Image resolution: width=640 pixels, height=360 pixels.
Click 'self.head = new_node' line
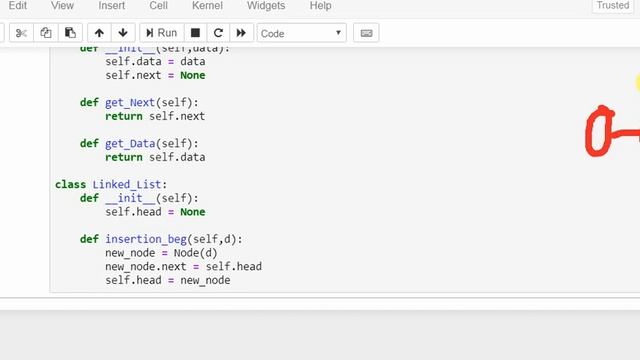pos(168,280)
